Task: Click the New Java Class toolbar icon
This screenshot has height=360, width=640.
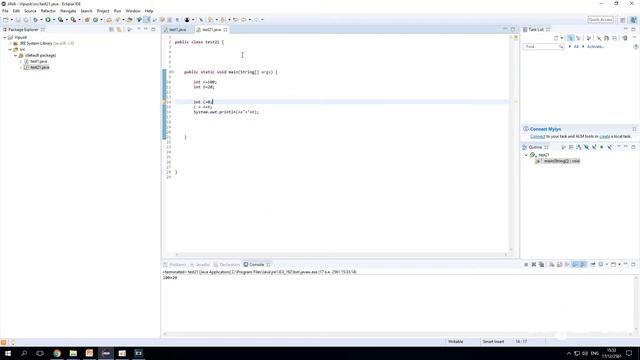Action: click(x=96, y=20)
